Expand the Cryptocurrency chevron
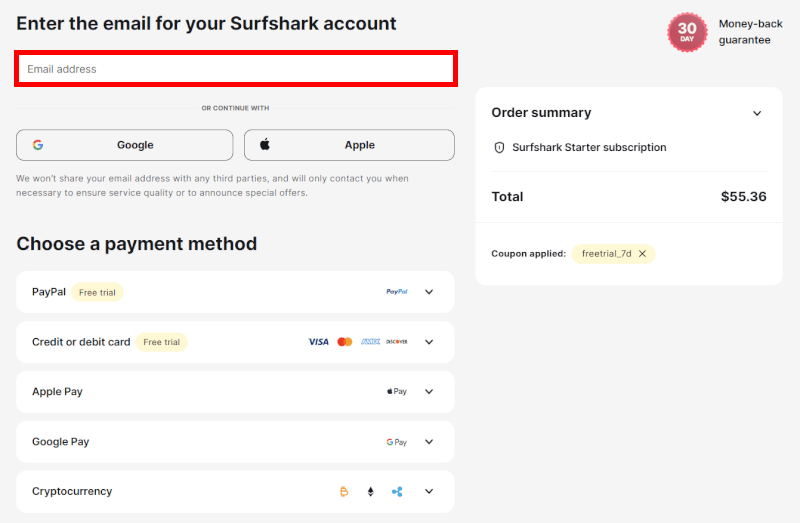Image resolution: width=800 pixels, height=523 pixels. point(429,491)
